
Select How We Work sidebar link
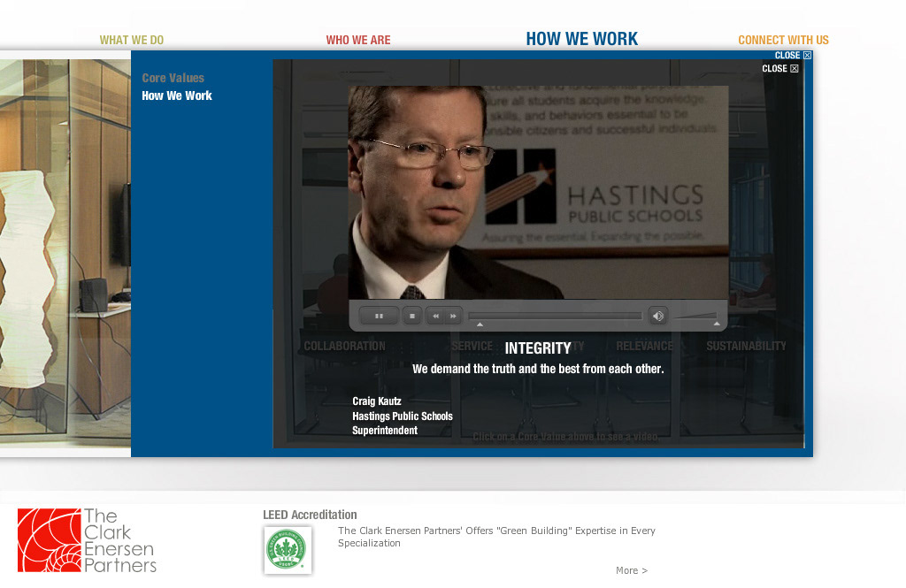[177, 95]
